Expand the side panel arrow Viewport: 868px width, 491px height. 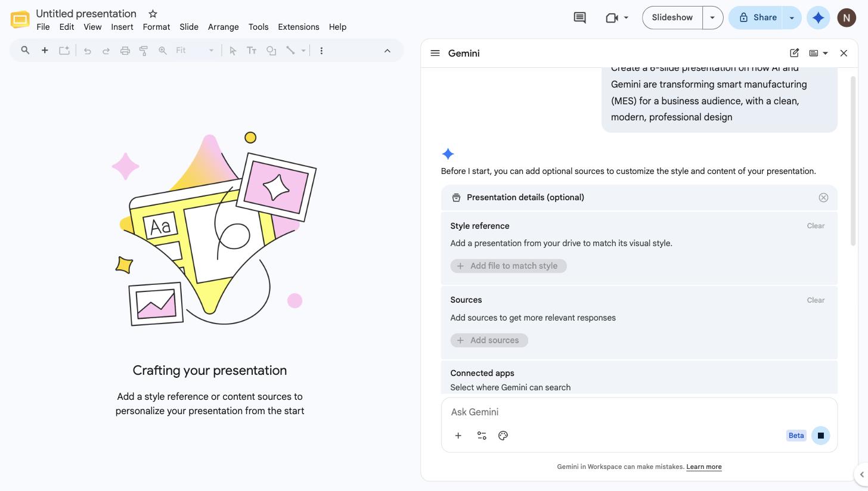(x=861, y=475)
